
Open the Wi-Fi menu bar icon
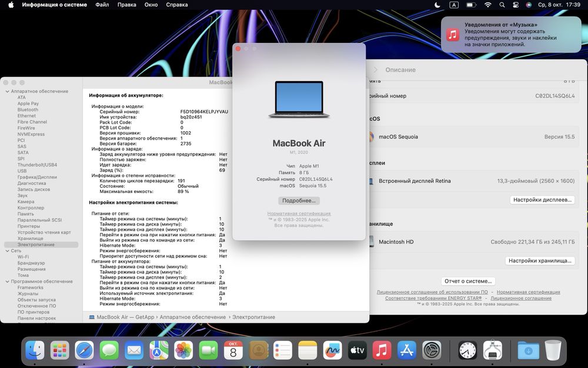pyautogui.click(x=487, y=5)
